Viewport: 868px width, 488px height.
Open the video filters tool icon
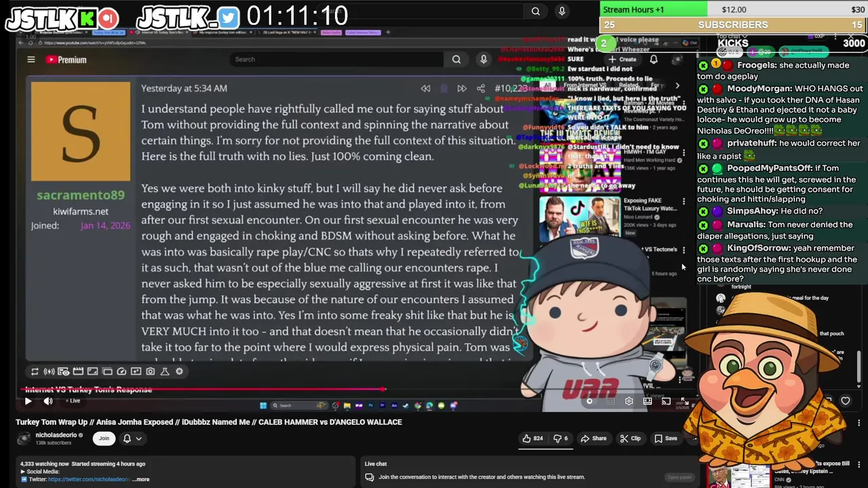pyautogui.click(x=136, y=371)
